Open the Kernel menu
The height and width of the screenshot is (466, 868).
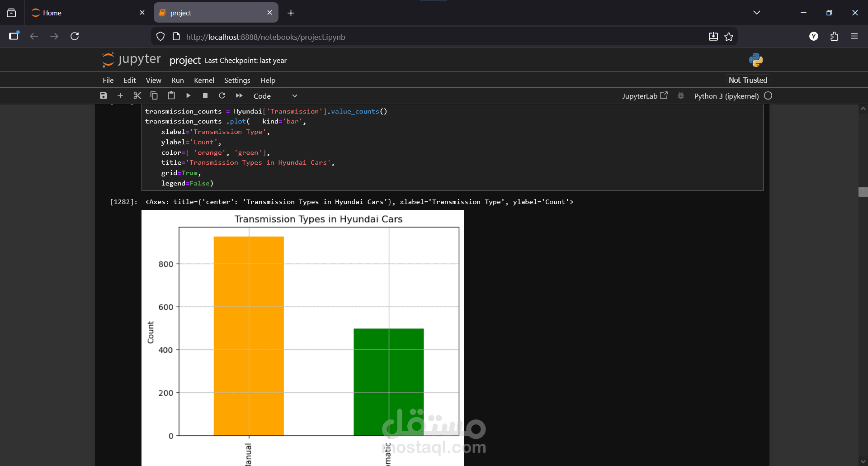click(204, 80)
